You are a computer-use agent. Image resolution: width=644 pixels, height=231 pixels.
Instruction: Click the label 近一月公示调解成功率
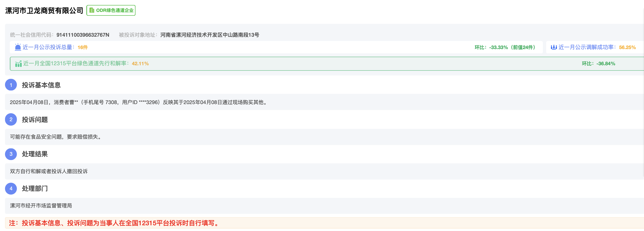point(587,47)
